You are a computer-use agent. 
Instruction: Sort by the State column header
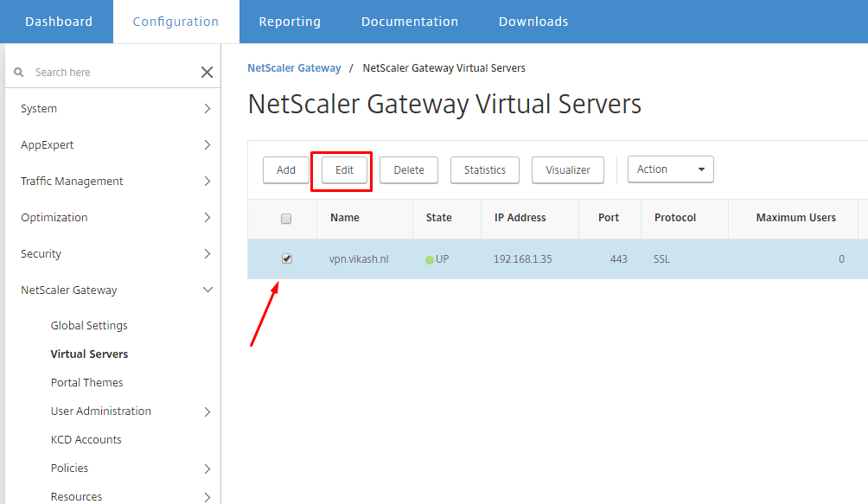coord(439,218)
